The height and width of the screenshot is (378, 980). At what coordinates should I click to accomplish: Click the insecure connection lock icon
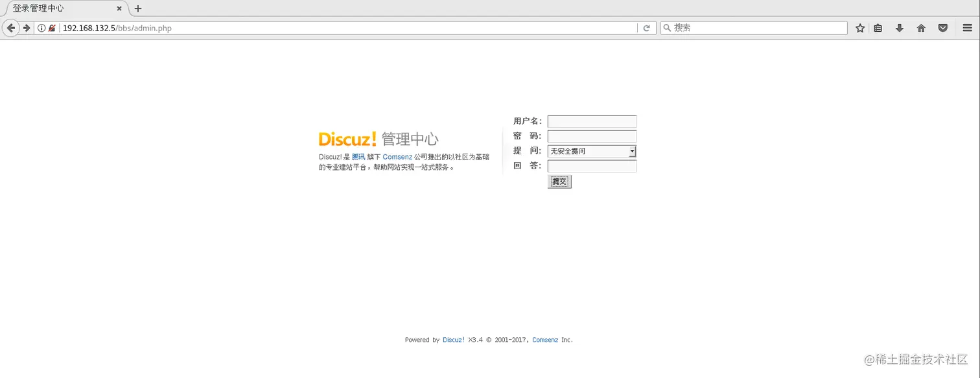pyautogui.click(x=52, y=29)
